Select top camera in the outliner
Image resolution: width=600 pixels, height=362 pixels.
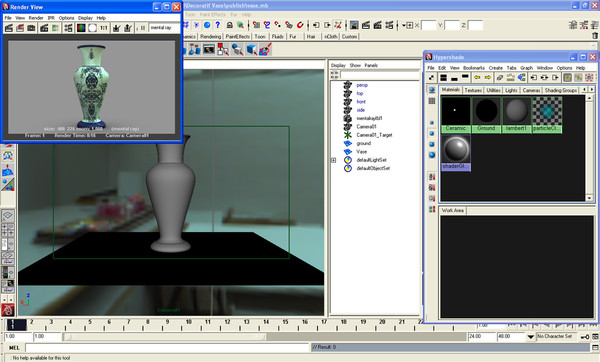point(360,93)
